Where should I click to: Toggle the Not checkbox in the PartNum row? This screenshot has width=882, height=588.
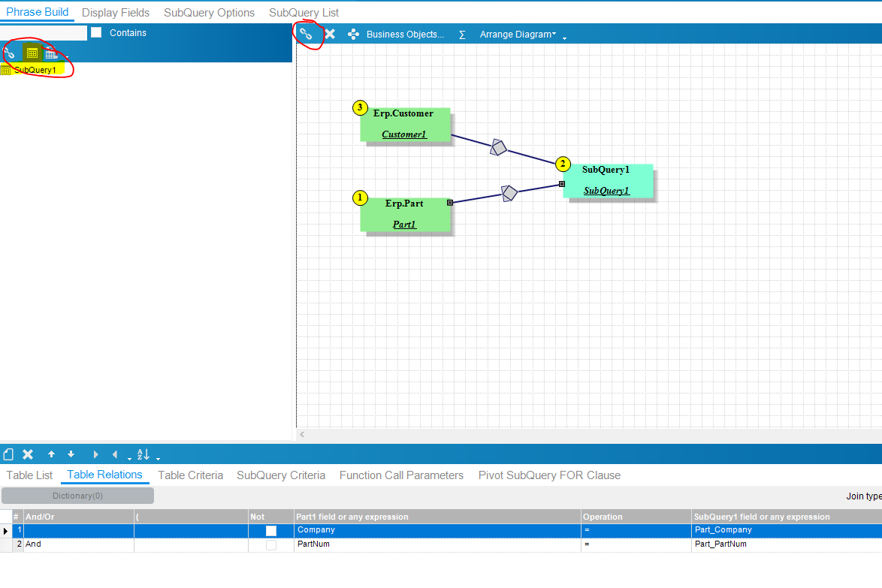[271, 544]
